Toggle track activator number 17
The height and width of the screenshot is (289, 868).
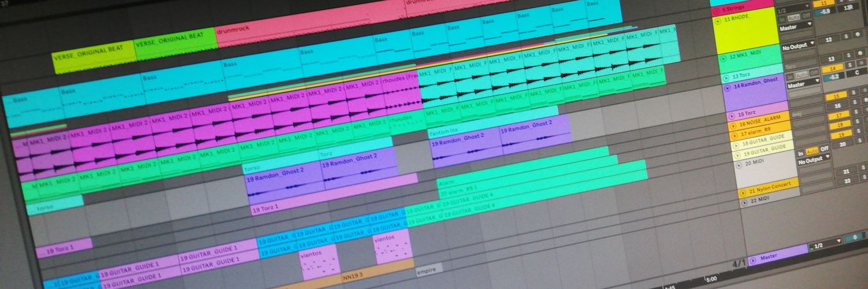coord(838,116)
